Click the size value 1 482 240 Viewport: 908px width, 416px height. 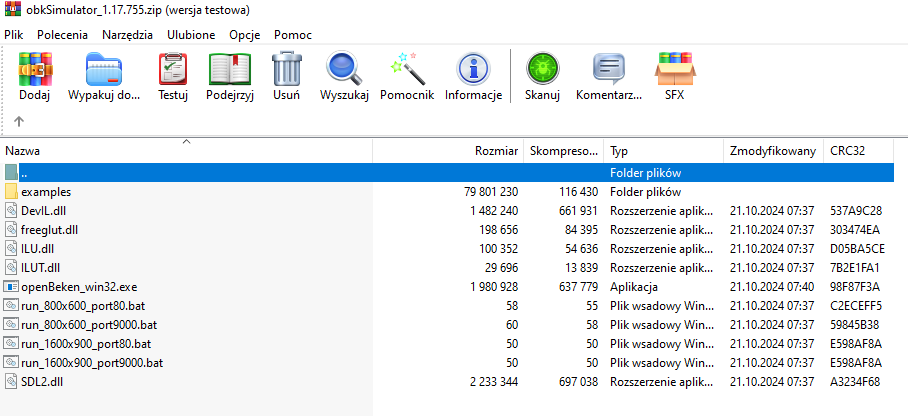tap(495, 210)
